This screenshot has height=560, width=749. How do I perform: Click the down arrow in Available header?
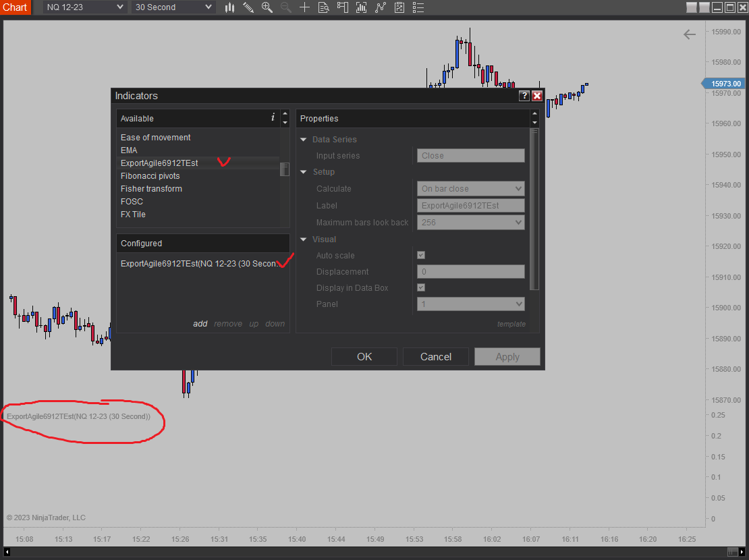click(x=285, y=123)
